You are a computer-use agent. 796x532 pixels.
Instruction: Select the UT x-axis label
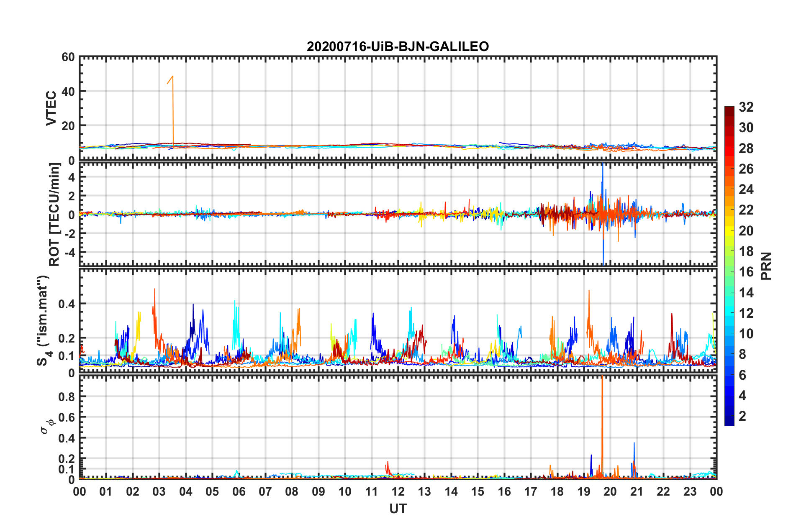tap(398, 509)
